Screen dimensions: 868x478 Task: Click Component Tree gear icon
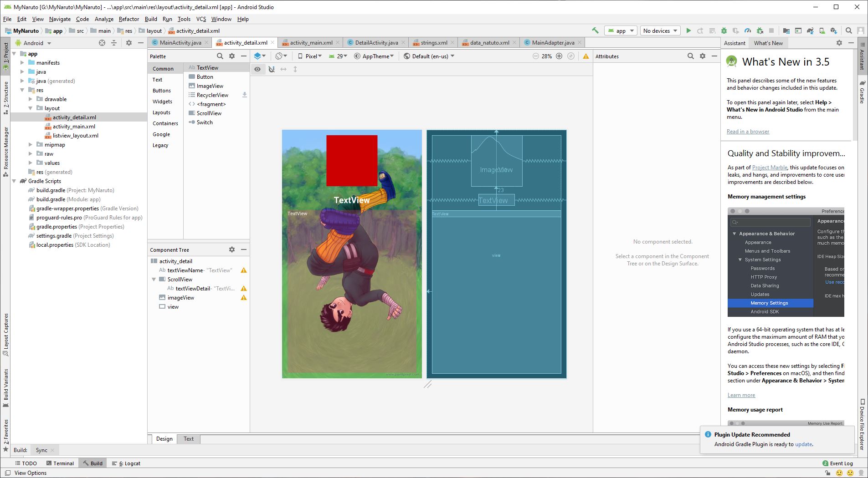point(232,249)
